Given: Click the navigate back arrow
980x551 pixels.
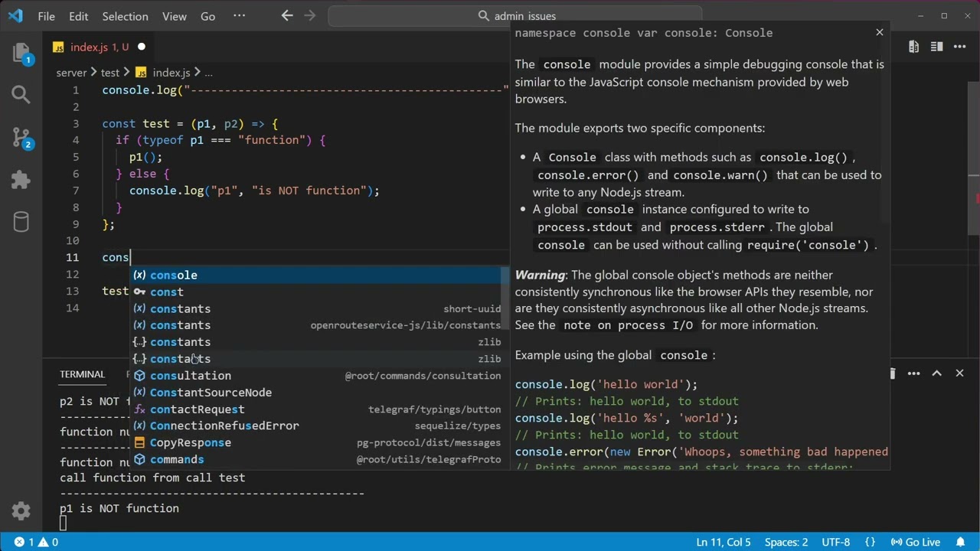Looking at the screenshot, I should [x=287, y=15].
